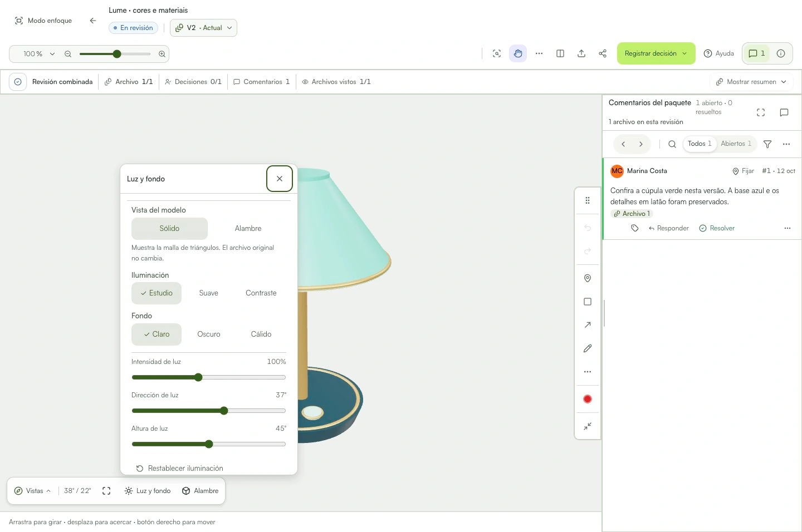Click Restablecer iluminación
The width and height of the screenshot is (802, 532).
(180, 469)
